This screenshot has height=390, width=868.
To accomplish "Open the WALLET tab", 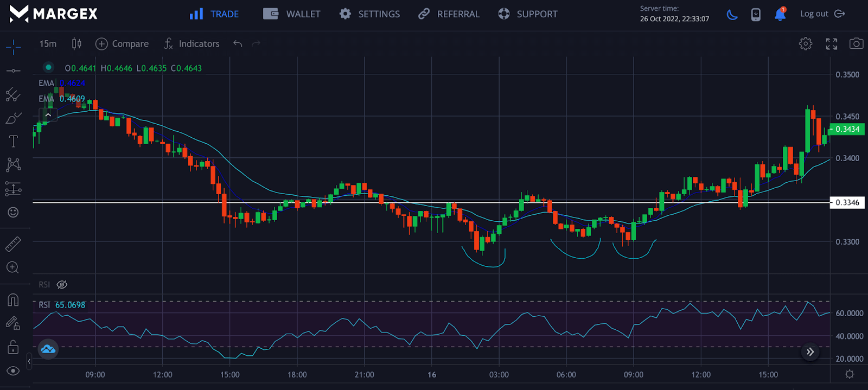I will point(292,14).
